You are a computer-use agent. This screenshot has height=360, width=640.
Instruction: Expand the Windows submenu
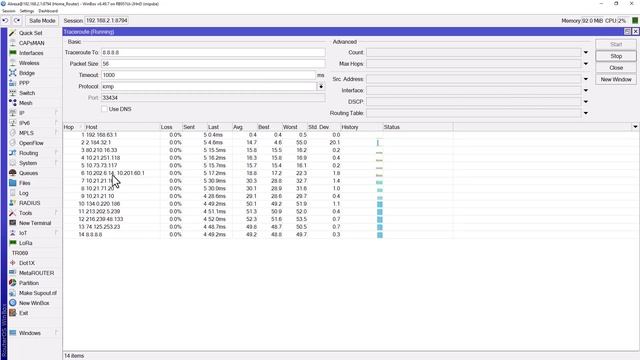click(x=56, y=333)
